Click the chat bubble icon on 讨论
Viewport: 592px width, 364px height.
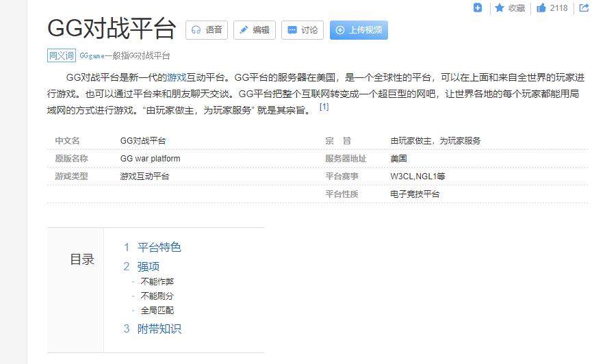(x=292, y=30)
